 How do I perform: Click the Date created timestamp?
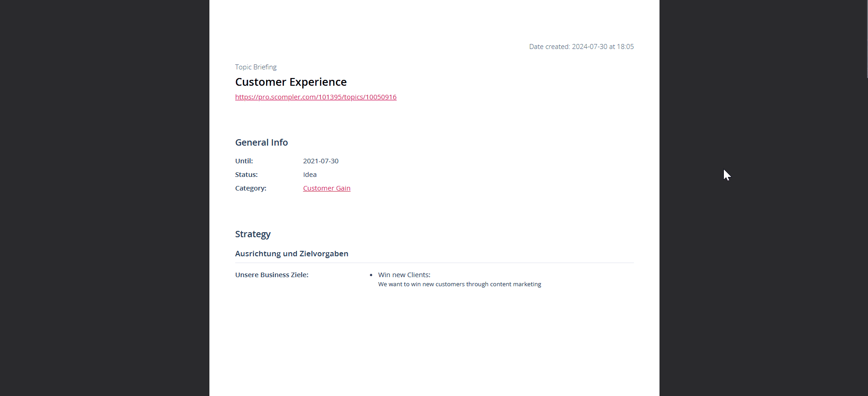(x=581, y=47)
